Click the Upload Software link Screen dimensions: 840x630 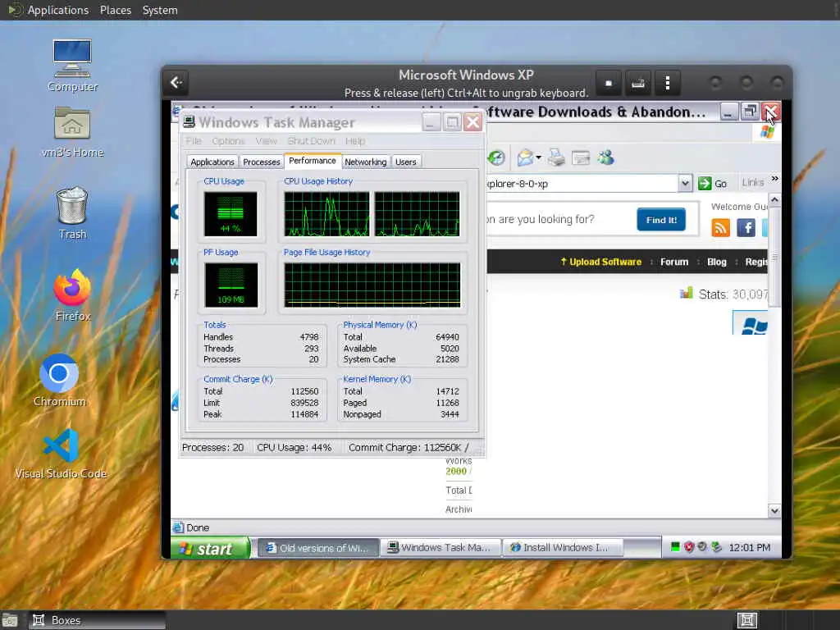pyautogui.click(x=600, y=262)
